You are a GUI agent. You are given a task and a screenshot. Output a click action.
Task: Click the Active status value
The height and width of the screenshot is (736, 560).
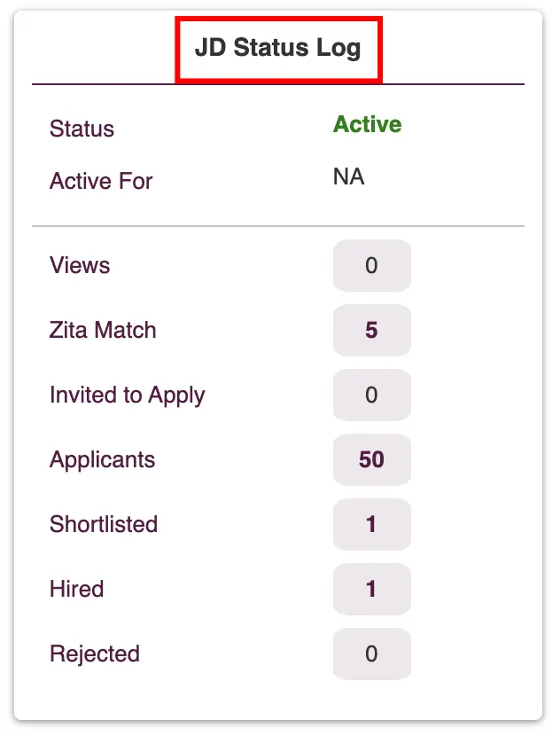(x=367, y=125)
